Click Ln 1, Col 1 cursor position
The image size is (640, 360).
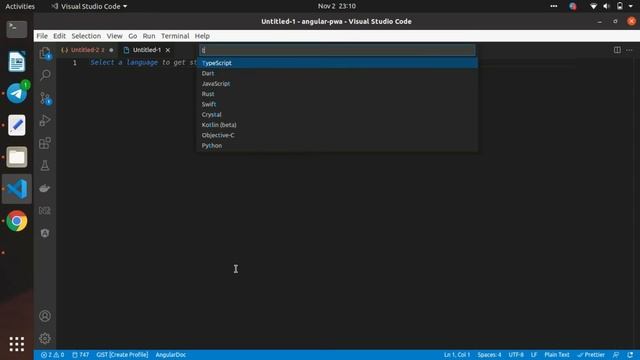(x=457, y=355)
